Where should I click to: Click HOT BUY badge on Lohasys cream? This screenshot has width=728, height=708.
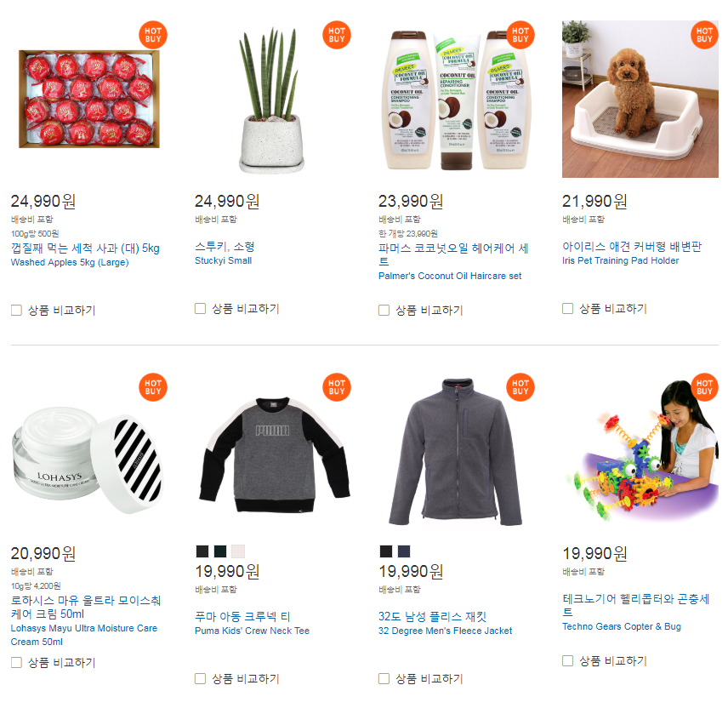pyautogui.click(x=153, y=387)
